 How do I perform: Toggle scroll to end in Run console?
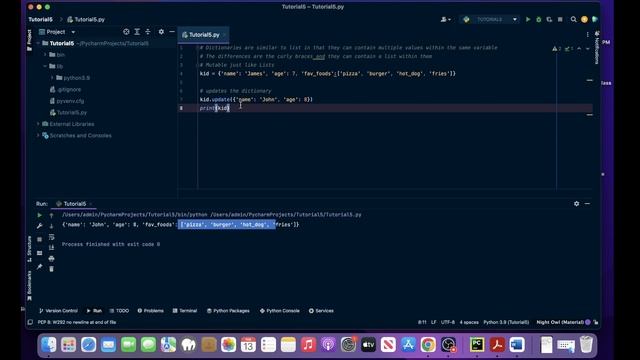pos(51,248)
